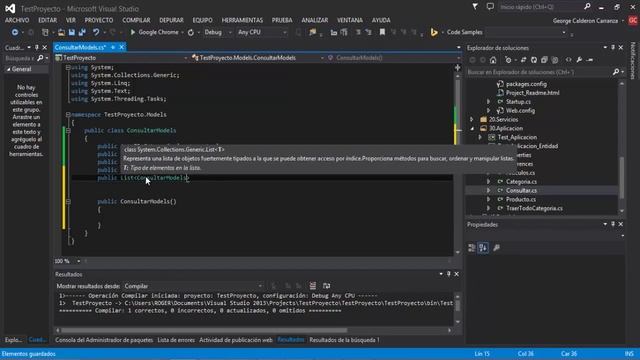Click the Show All Files icon in Solution Explorer
This screenshot has width=640, height=360.
(x=555, y=60)
